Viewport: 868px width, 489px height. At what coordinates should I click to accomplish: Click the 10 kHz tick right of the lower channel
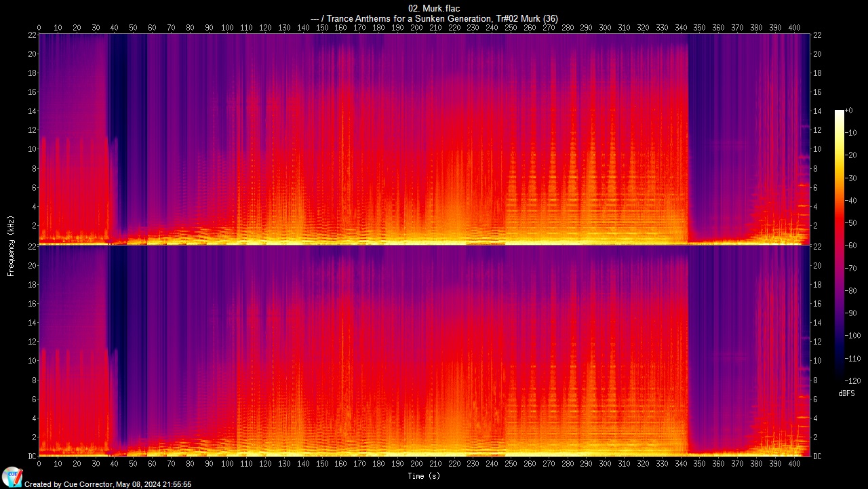[x=817, y=361]
